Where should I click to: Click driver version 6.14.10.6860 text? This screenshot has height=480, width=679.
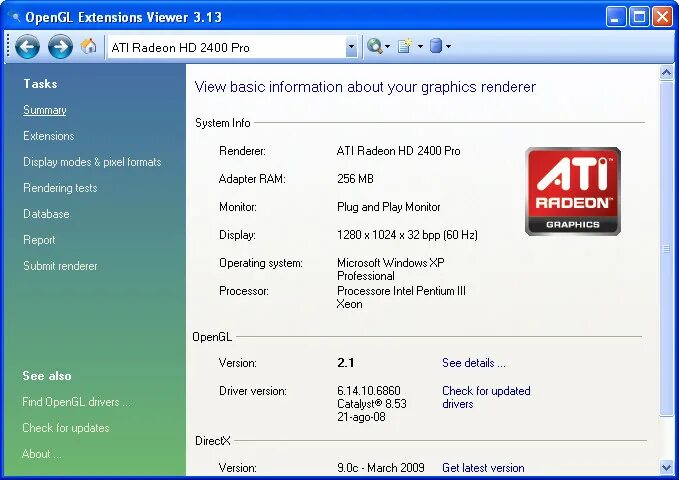369,391
